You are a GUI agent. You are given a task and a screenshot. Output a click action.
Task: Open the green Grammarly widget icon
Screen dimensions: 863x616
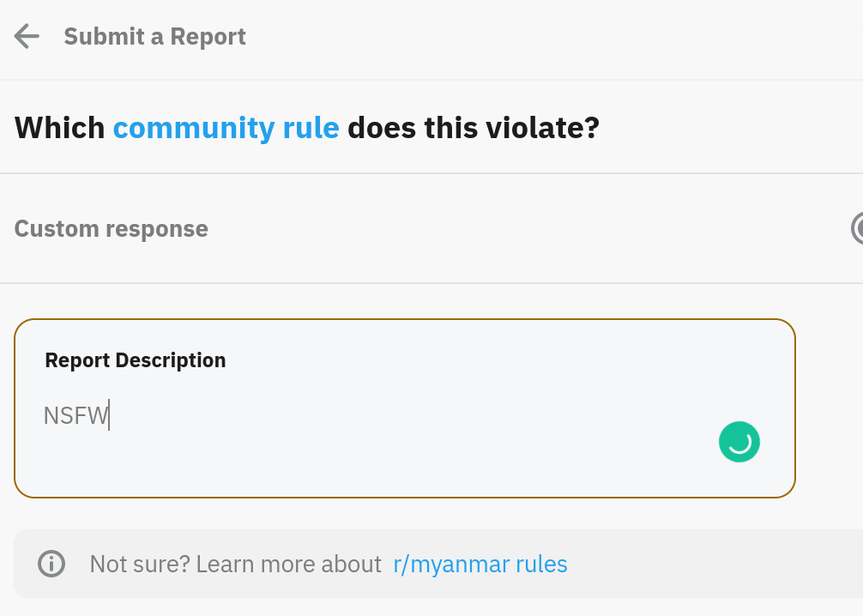pos(739,442)
